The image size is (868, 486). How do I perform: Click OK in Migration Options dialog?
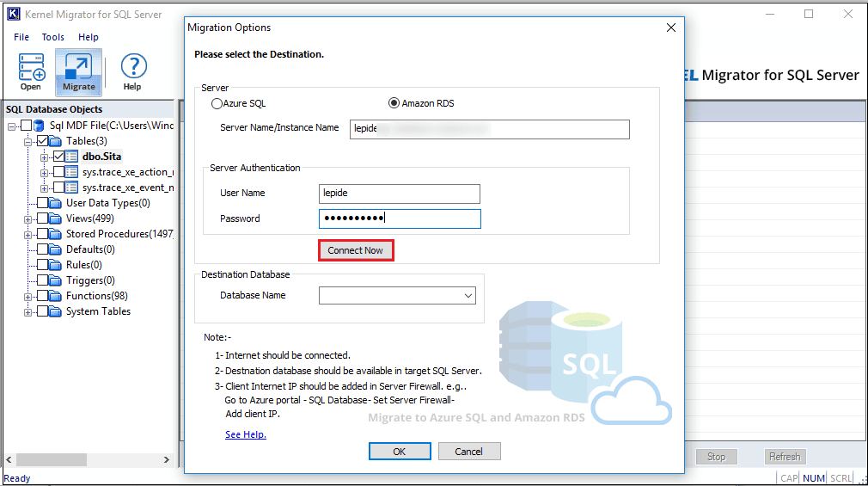click(400, 452)
